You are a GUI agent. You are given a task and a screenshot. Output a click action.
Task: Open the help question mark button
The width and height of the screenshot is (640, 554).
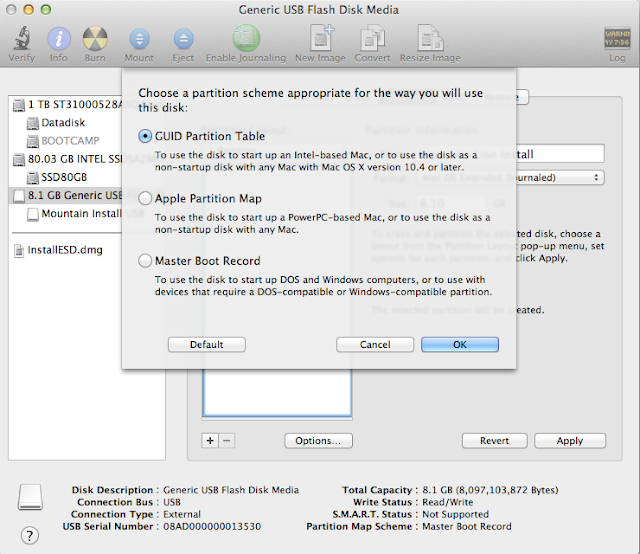point(30,535)
